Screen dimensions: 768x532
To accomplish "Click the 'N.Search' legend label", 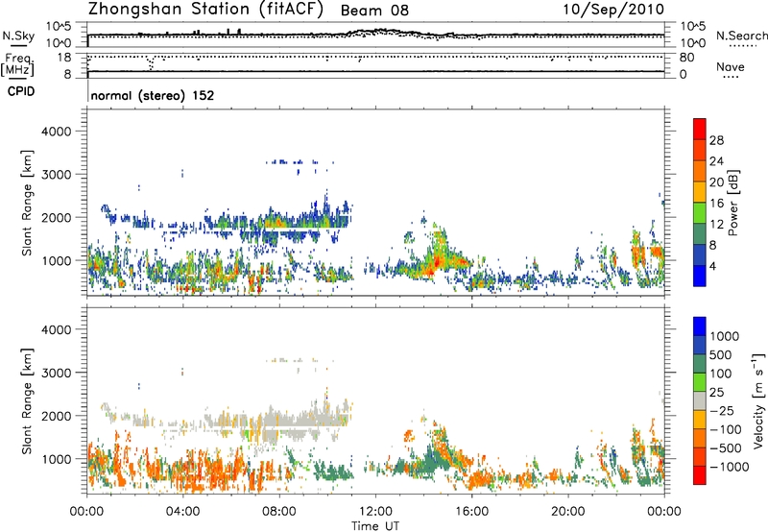I will click(742, 36).
